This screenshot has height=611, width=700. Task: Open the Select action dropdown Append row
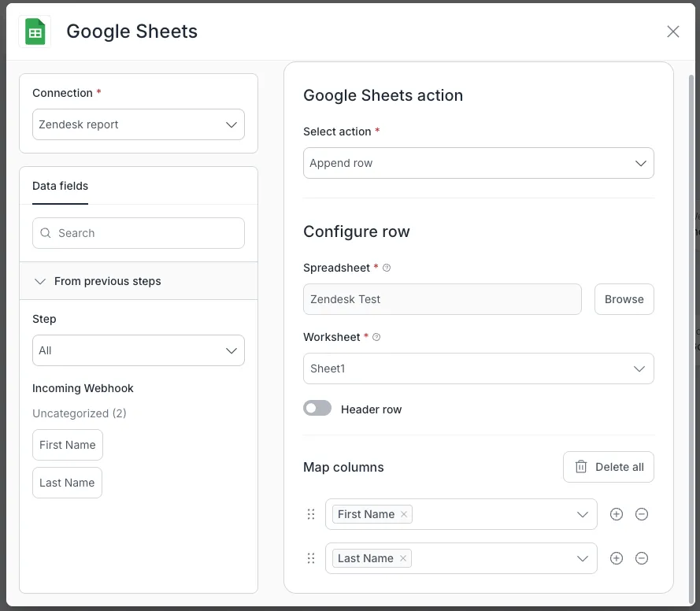click(478, 163)
